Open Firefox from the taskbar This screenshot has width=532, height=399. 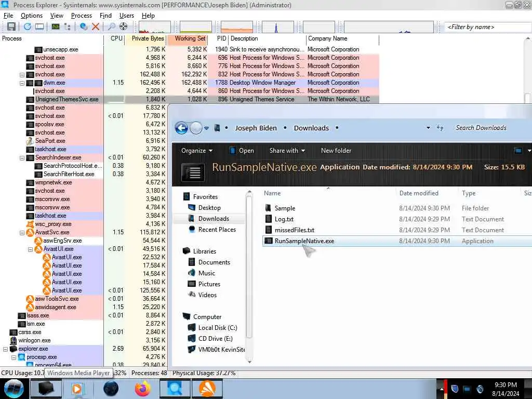click(x=142, y=389)
